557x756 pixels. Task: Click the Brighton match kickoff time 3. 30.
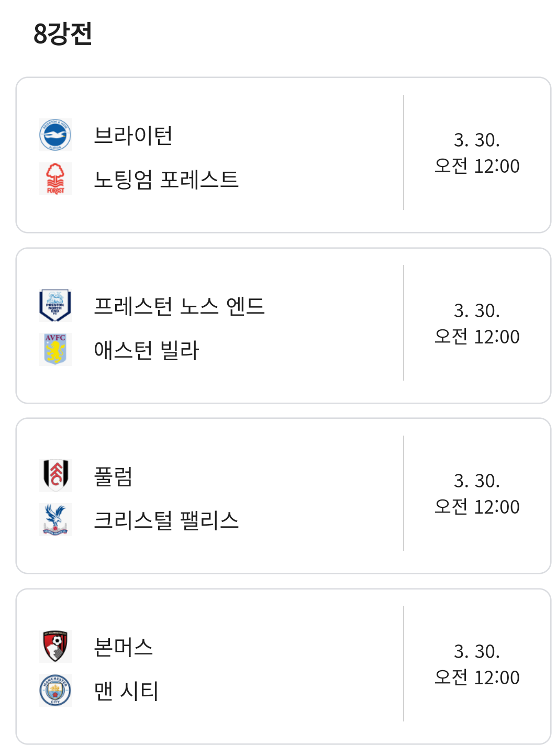pyautogui.click(x=477, y=140)
